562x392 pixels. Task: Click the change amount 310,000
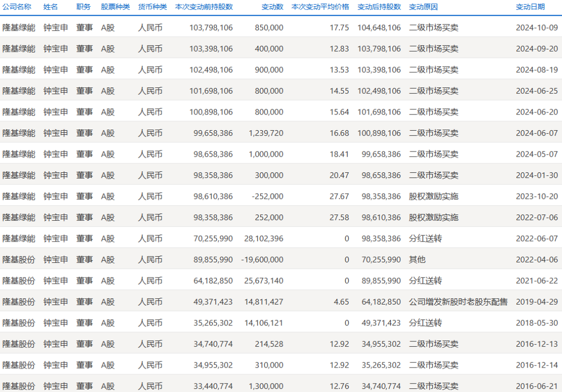[269, 365]
